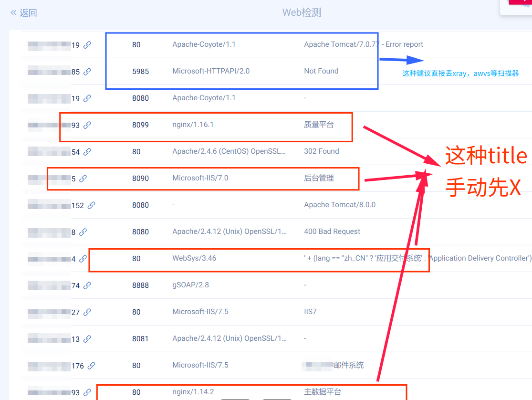The height and width of the screenshot is (400, 532).
Task: Open link icon in port 8081 row
Action: pos(87,339)
